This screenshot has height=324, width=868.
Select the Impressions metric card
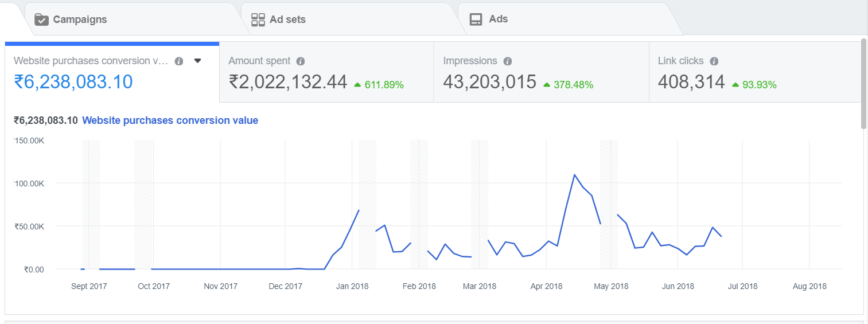540,72
